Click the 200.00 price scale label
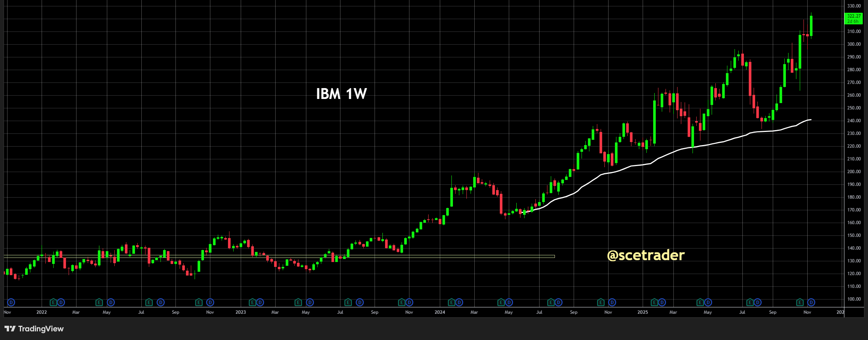Image resolution: width=868 pixels, height=340 pixels. point(854,172)
